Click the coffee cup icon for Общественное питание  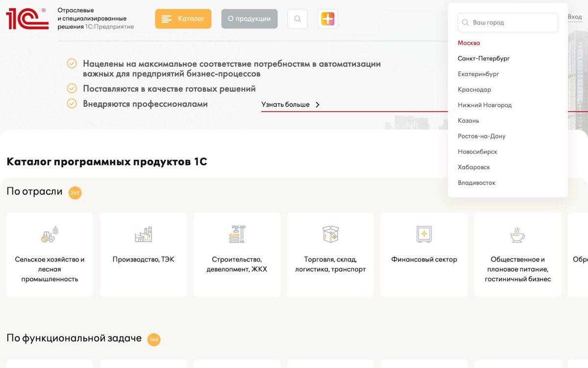coord(517,235)
